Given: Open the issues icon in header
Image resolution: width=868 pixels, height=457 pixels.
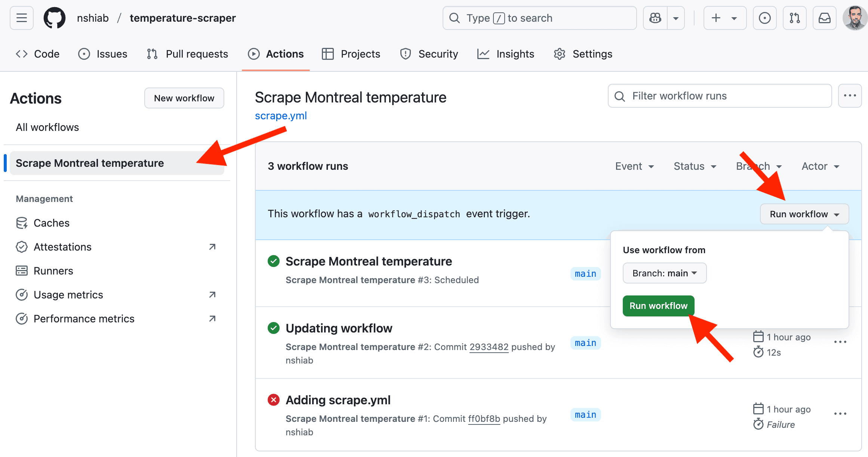Looking at the screenshot, I should (764, 18).
